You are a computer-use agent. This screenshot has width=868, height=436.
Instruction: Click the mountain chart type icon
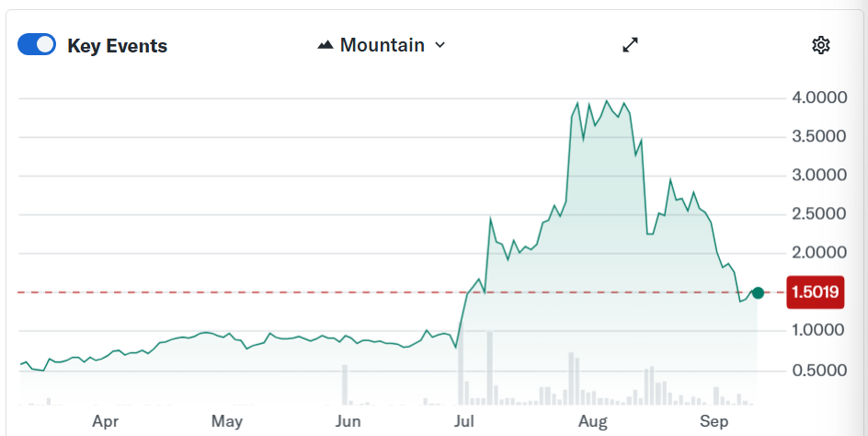[325, 45]
